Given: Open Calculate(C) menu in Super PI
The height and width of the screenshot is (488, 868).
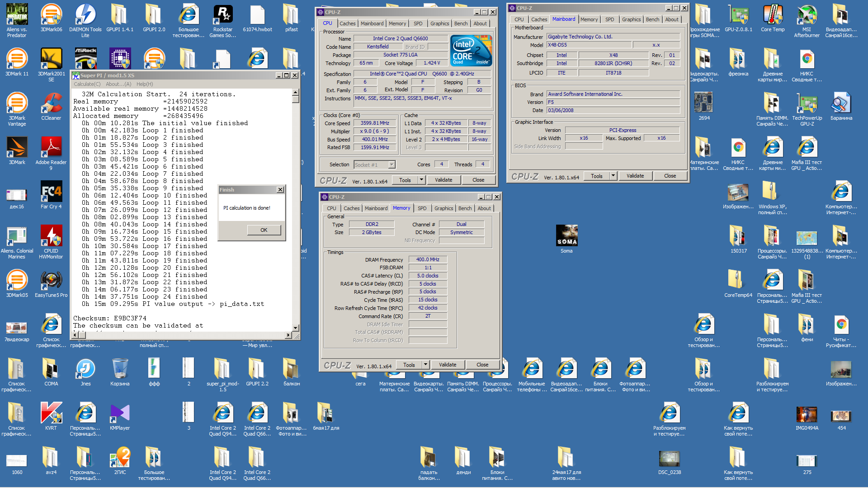Looking at the screenshot, I should (87, 84).
